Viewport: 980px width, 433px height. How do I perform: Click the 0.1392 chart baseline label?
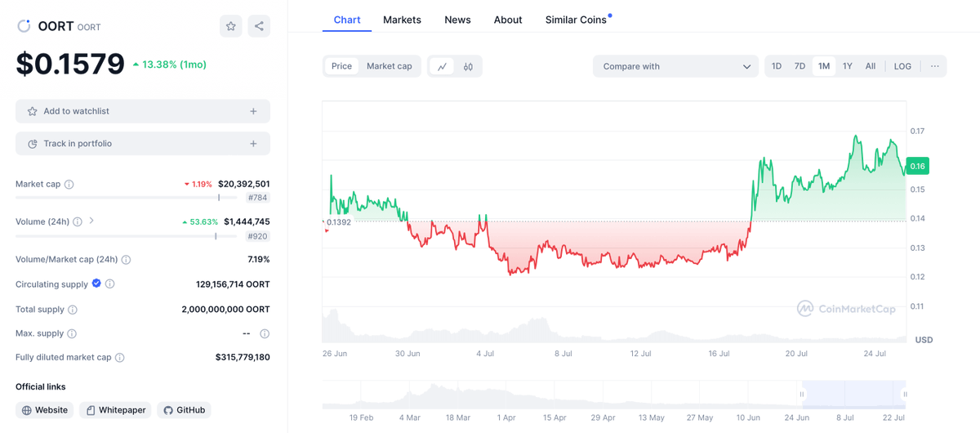(x=338, y=221)
